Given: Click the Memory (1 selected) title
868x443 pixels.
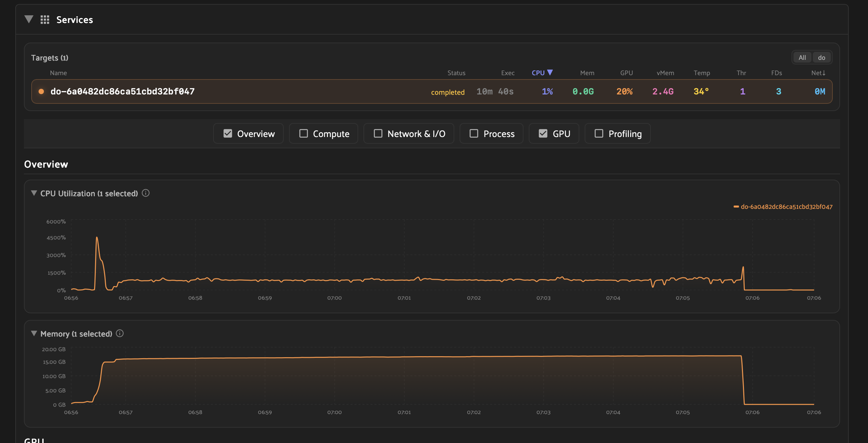Looking at the screenshot, I should tap(76, 334).
